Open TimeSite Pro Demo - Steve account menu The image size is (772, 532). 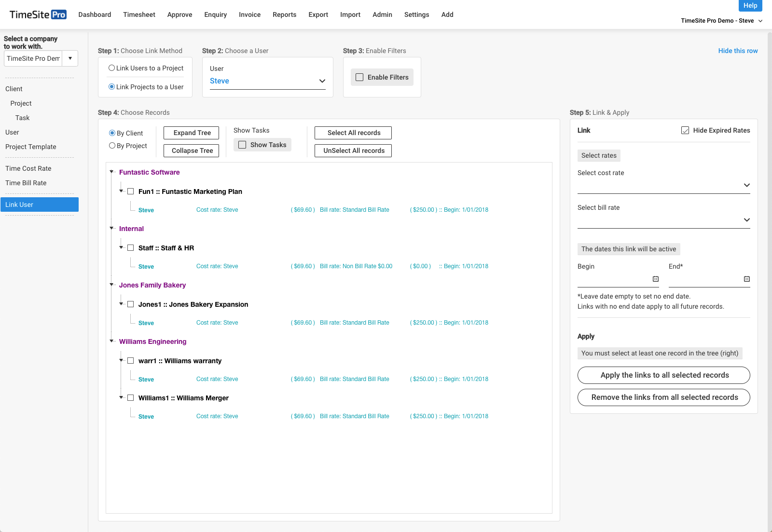pyautogui.click(x=721, y=21)
